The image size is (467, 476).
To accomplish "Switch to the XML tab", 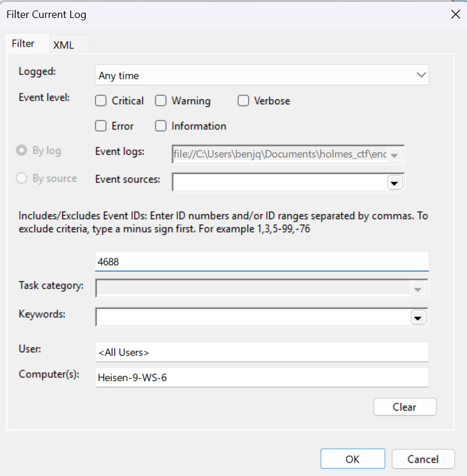I will [64, 45].
